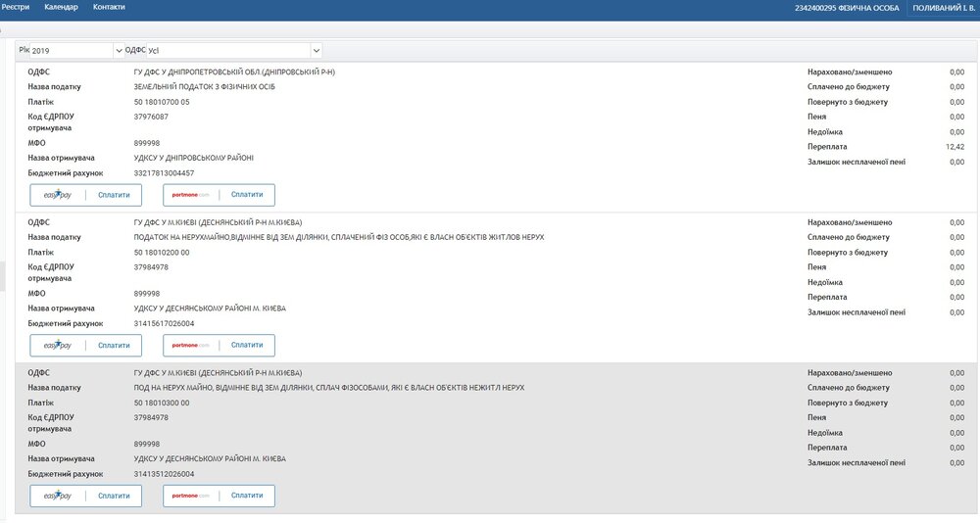Click the EasyPay logo for нежитлова нерухомість tax
Viewport: 980px width, 523px height.
(x=58, y=496)
